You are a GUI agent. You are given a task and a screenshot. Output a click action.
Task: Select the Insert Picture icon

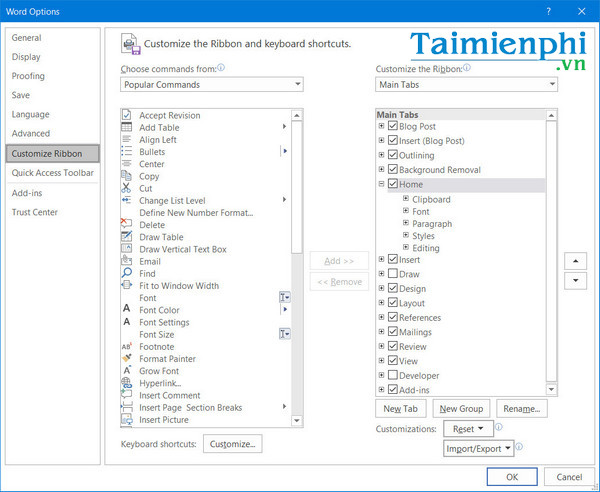127,419
